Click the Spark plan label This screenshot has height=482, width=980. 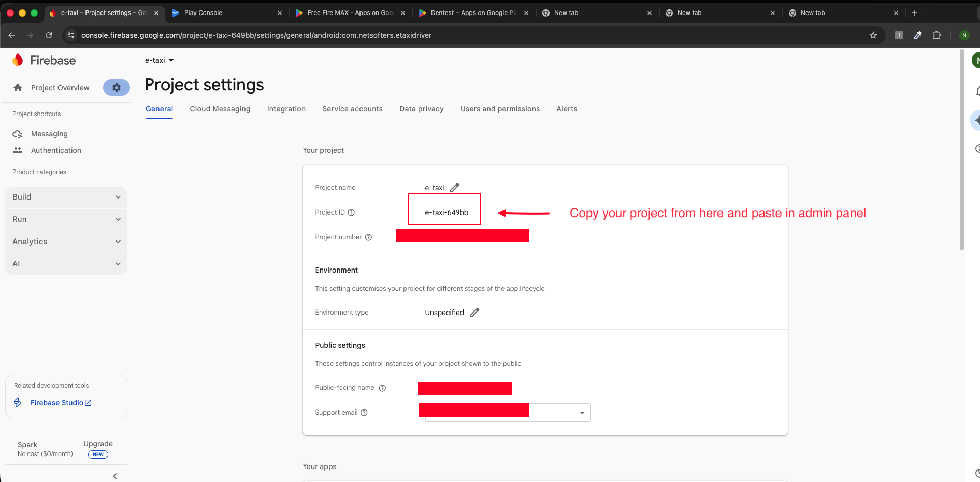pyautogui.click(x=27, y=445)
